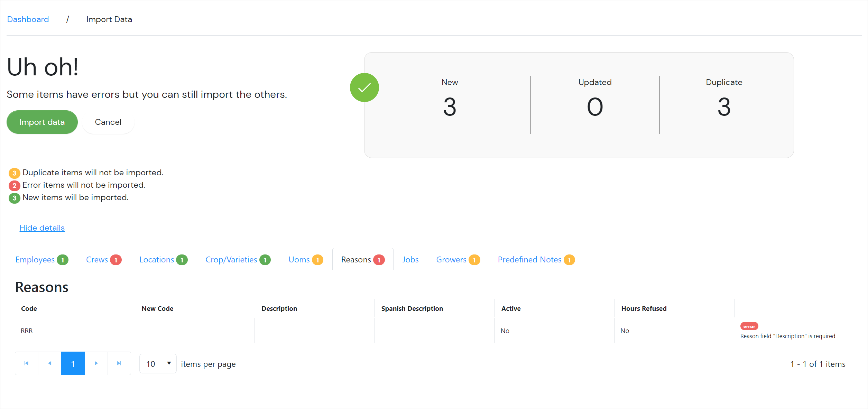The width and height of the screenshot is (868, 409).
Task: Switch to the Jobs tab
Action: pyautogui.click(x=410, y=259)
